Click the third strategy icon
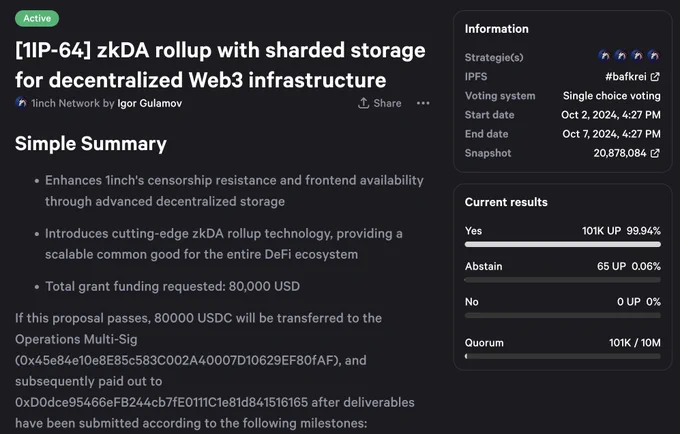This screenshot has height=434, width=680. pos(637,55)
